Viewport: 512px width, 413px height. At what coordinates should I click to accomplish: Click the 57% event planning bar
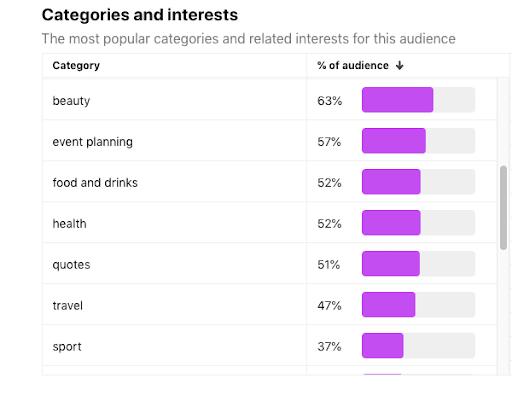coord(394,141)
